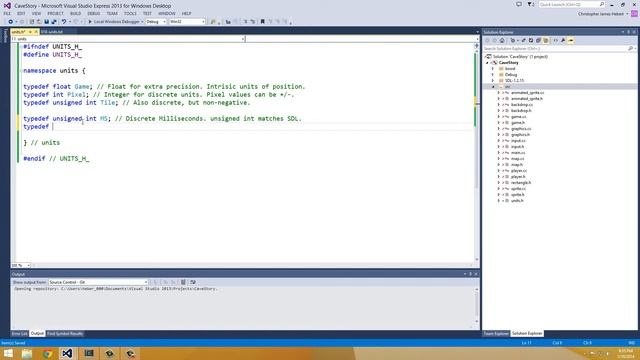Click the Undo arrow icon
The width and height of the screenshot is (640, 360).
64,22
